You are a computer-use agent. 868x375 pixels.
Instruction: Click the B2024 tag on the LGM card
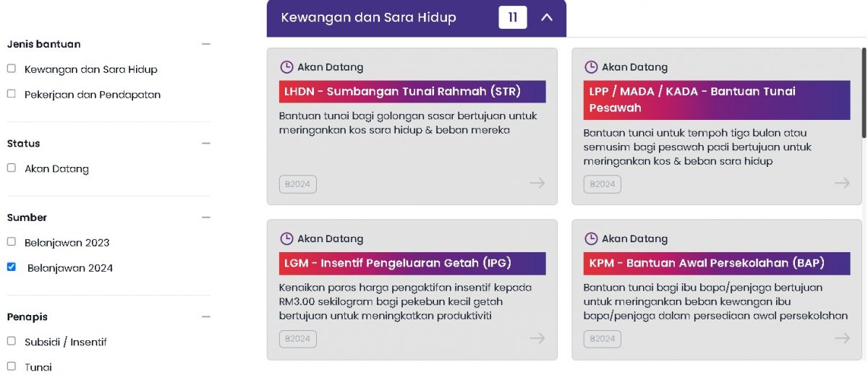(298, 339)
